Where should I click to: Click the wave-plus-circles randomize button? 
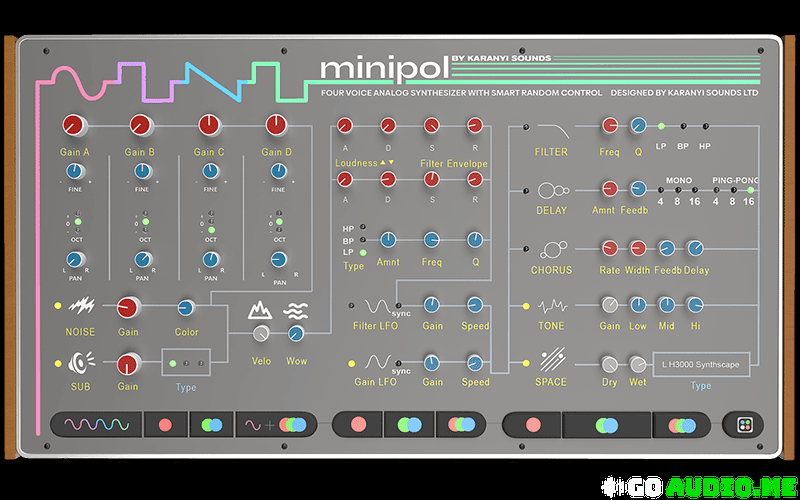[276, 425]
